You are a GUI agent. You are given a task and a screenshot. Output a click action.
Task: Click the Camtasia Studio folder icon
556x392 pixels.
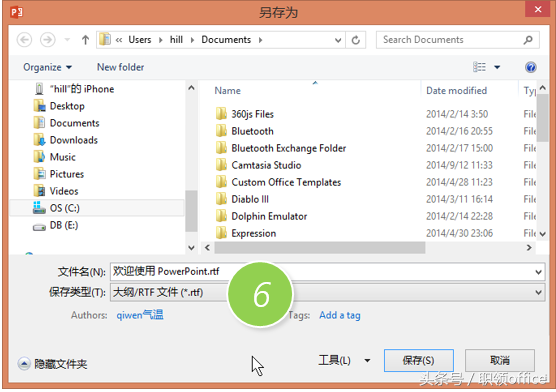pyautogui.click(x=221, y=165)
